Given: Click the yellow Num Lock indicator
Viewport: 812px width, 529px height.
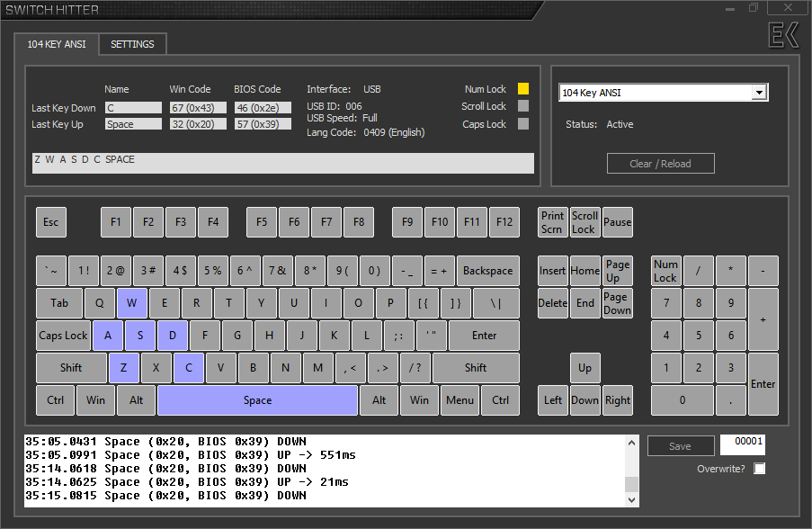Looking at the screenshot, I should coord(523,89).
